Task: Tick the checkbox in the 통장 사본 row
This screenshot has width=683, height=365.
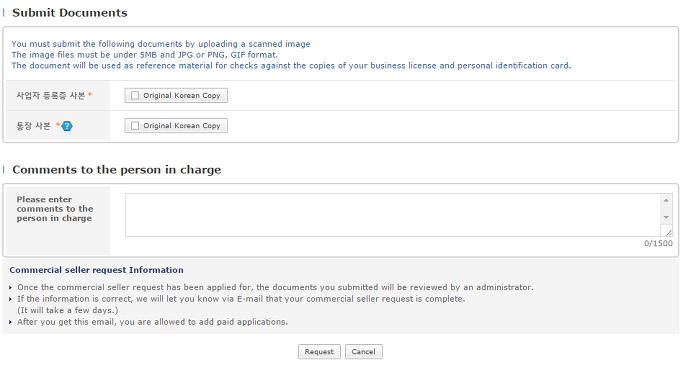Action: coord(135,125)
